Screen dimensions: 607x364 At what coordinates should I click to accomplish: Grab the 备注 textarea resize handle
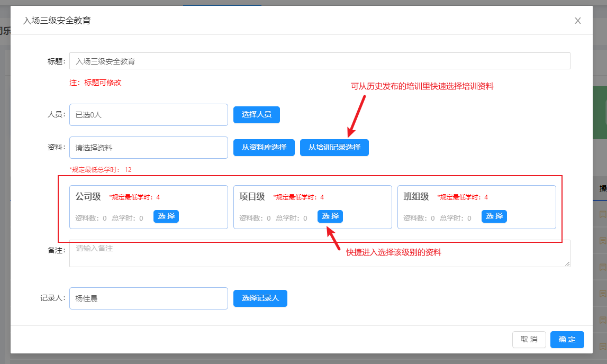pos(567,264)
